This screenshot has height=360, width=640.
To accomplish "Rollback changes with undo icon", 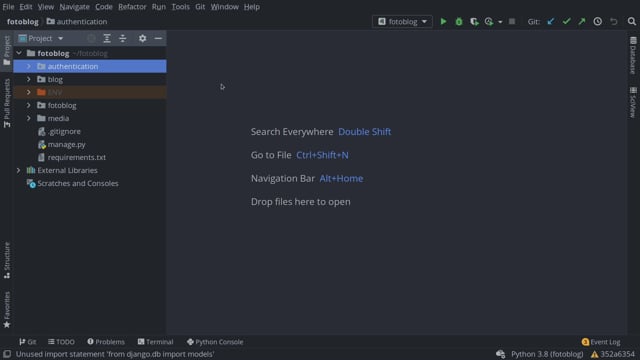I will [x=613, y=22].
